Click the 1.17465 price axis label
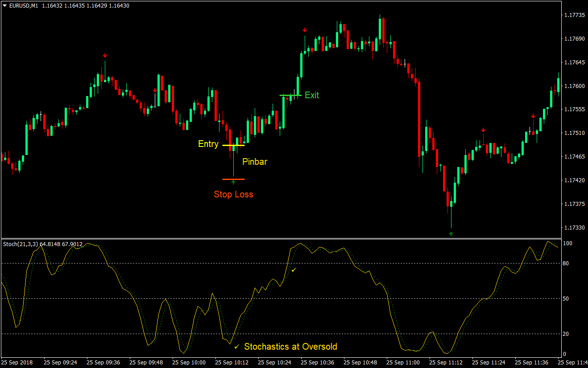The image size is (588, 368). click(x=574, y=157)
